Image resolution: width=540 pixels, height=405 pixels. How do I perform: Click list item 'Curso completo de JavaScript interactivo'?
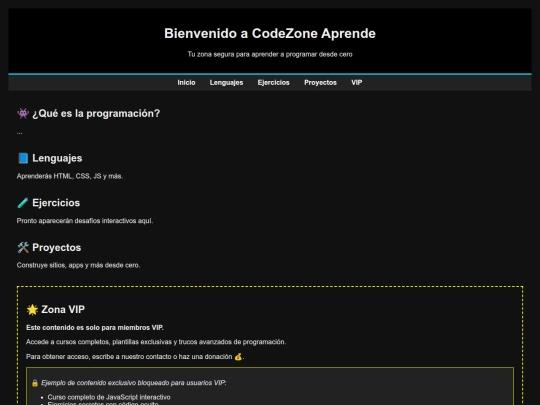(109, 397)
